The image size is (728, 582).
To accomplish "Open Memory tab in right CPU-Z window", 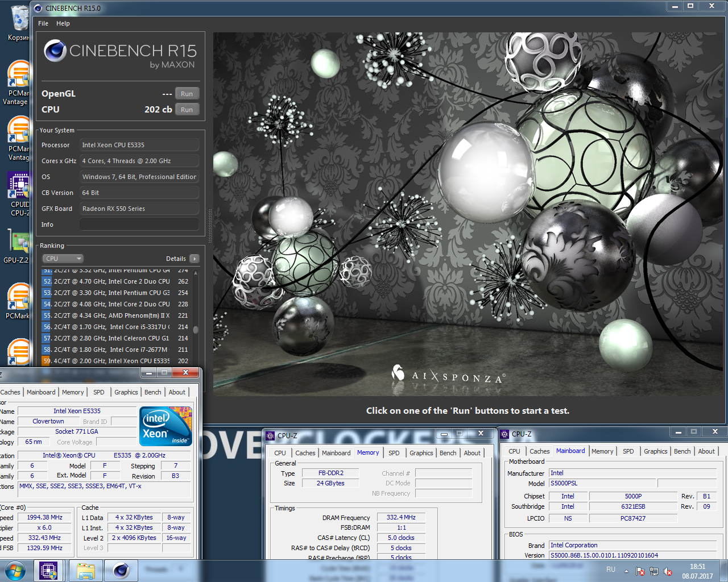I will tap(602, 451).
